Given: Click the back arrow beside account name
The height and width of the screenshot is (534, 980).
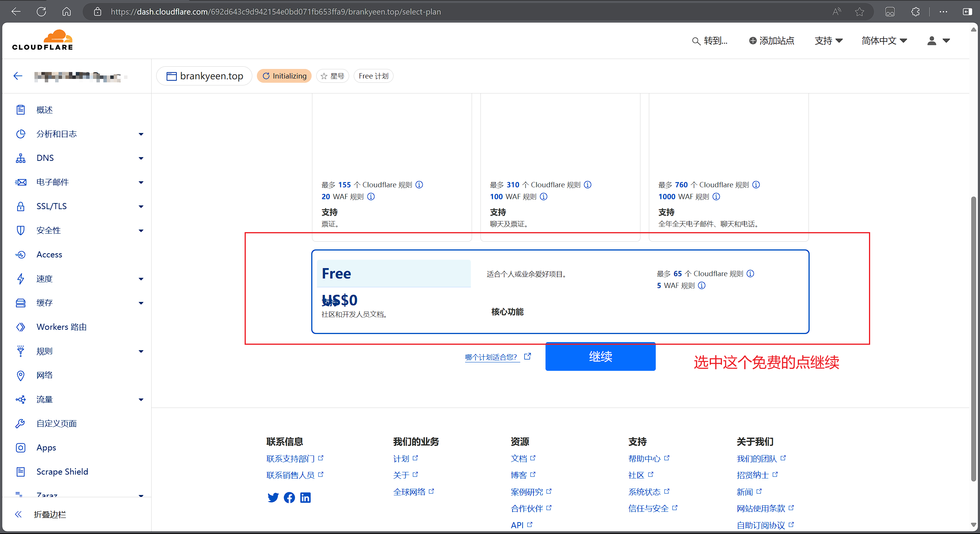Looking at the screenshot, I should (x=18, y=76).
